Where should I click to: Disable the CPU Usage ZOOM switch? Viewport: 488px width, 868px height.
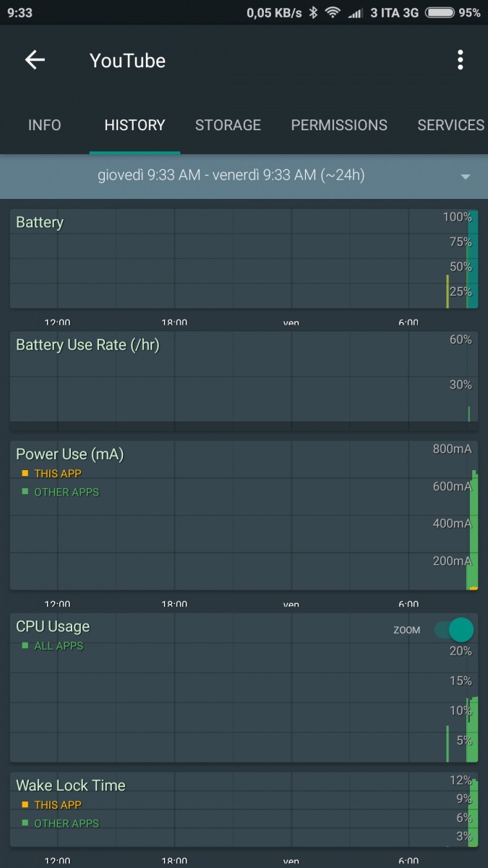tap(455, 630)
